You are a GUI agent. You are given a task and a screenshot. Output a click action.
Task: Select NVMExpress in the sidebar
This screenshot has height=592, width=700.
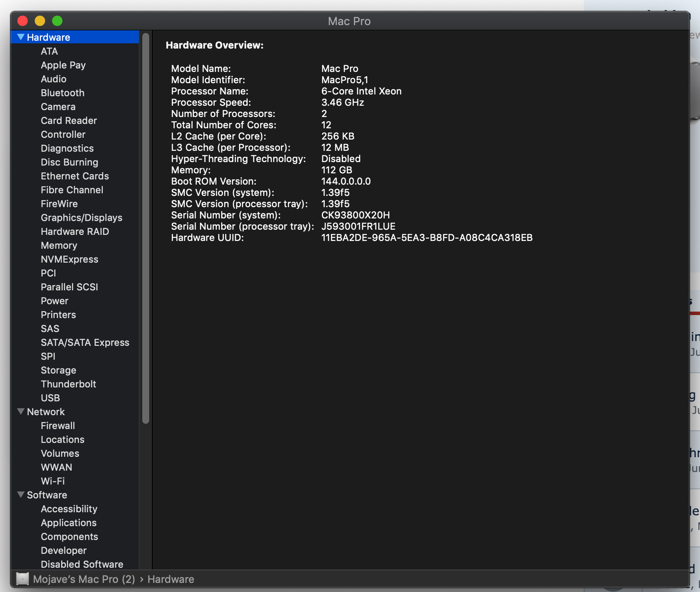(x=70, y=259)
